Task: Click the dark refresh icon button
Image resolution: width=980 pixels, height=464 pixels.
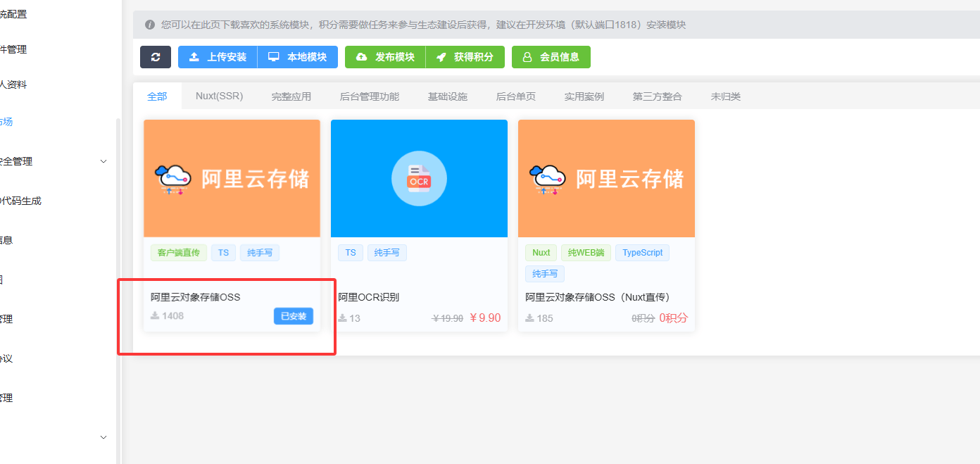Action: pos(156,57)
